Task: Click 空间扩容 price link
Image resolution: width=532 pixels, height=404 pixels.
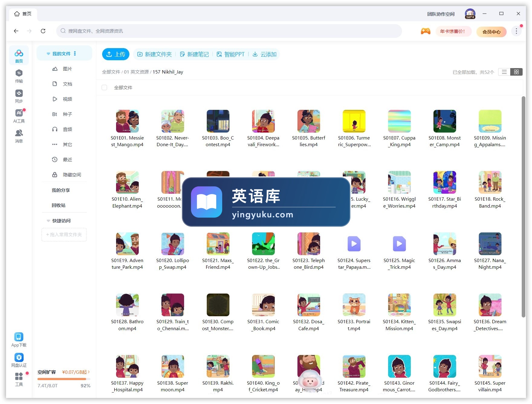Action: [76, 372]
